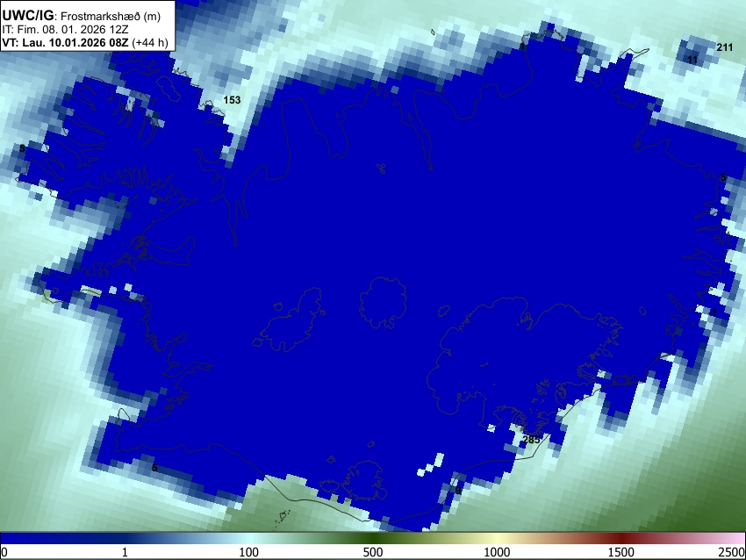Click the map value "153"
This screenshot has height=560, width=746.
click(233, 100)
